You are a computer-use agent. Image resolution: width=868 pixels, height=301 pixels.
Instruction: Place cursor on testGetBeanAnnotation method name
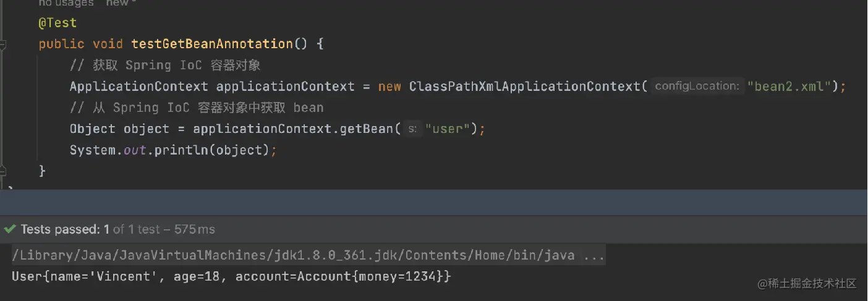(212, 44)
